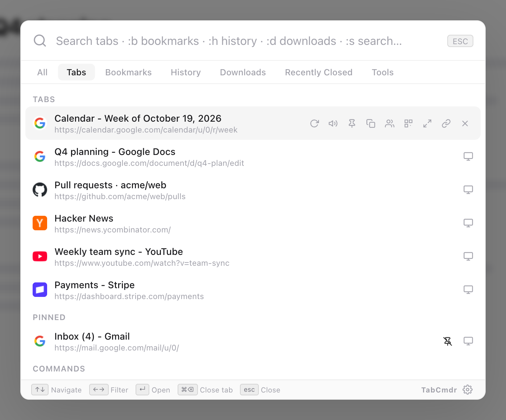
Task: Click the monitor icon on Hacker News row
Action: (468, 223)
